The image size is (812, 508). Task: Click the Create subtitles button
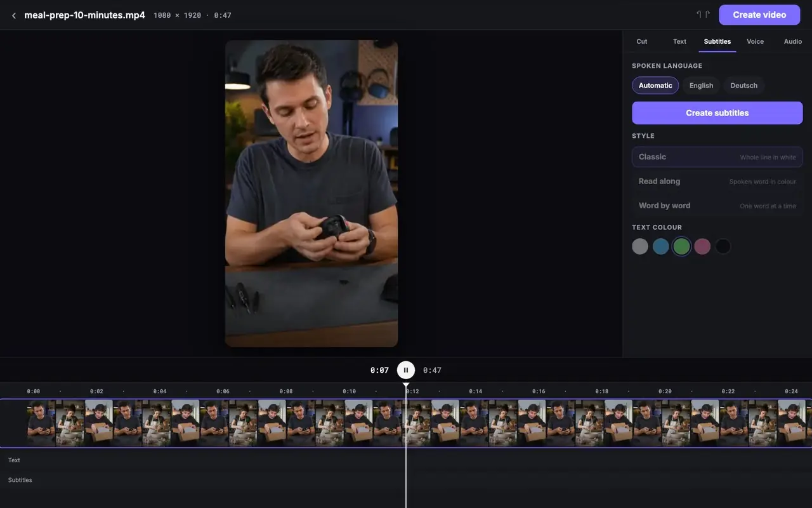717,113
